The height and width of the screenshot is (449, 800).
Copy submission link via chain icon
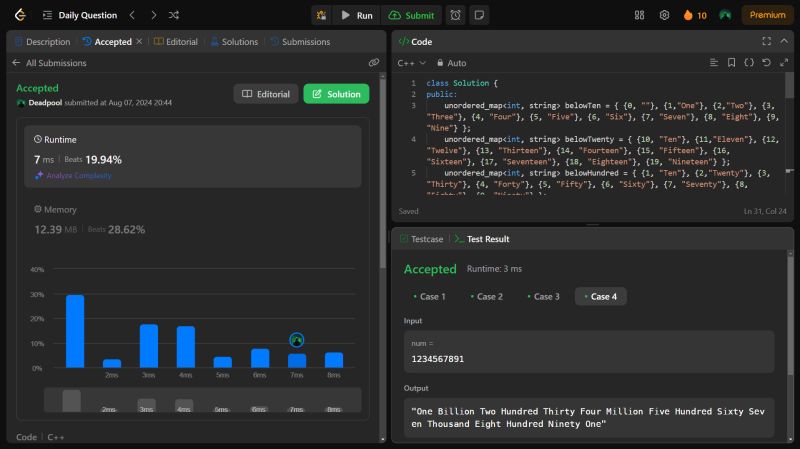click(x=374, y=62)
